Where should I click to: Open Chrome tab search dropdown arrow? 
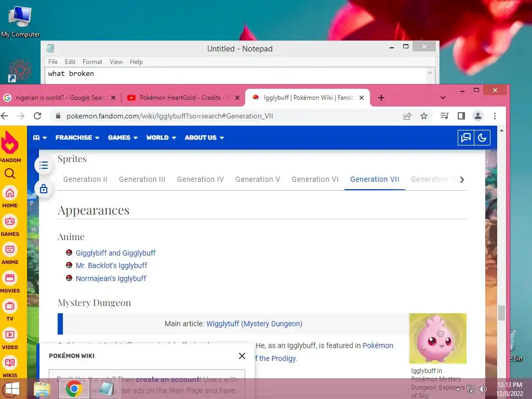point(443,98)
